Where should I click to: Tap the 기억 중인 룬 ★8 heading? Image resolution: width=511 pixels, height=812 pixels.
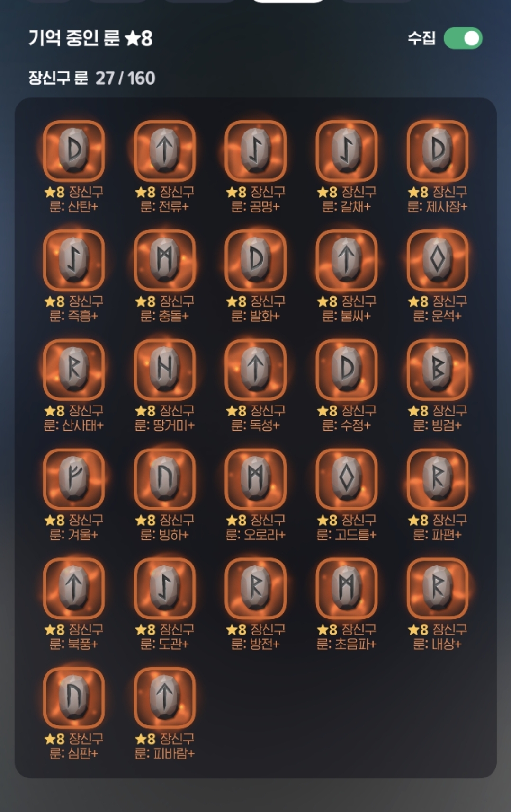coord(90,38)
